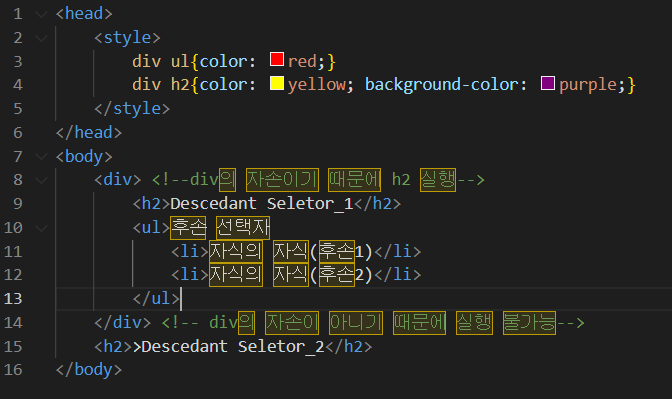The image size is (672, 399).
Task: Place cursor on the opening style tag
Action: click(127, 38)
